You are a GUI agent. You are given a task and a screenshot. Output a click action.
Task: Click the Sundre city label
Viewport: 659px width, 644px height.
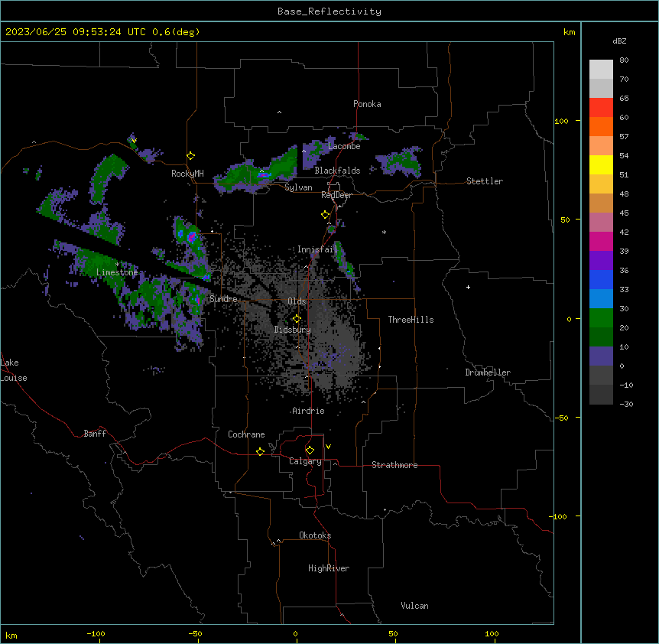coord(223,299)
